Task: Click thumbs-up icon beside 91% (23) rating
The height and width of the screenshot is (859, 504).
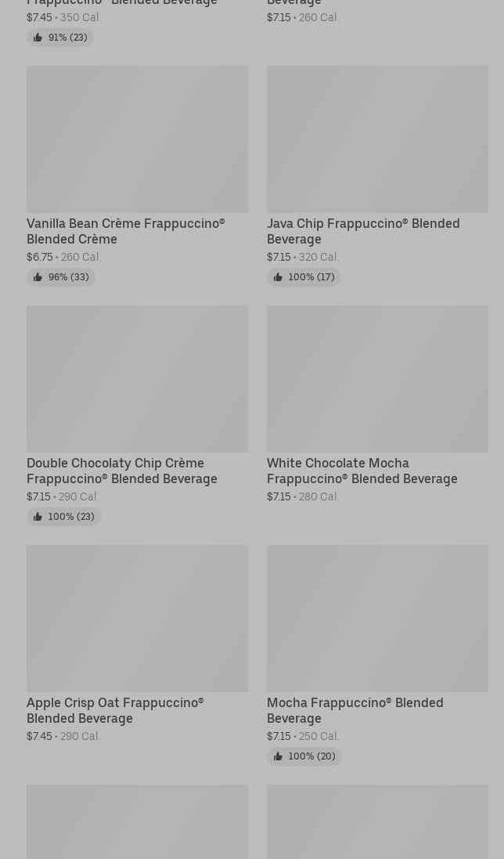Action: (38, 38)
